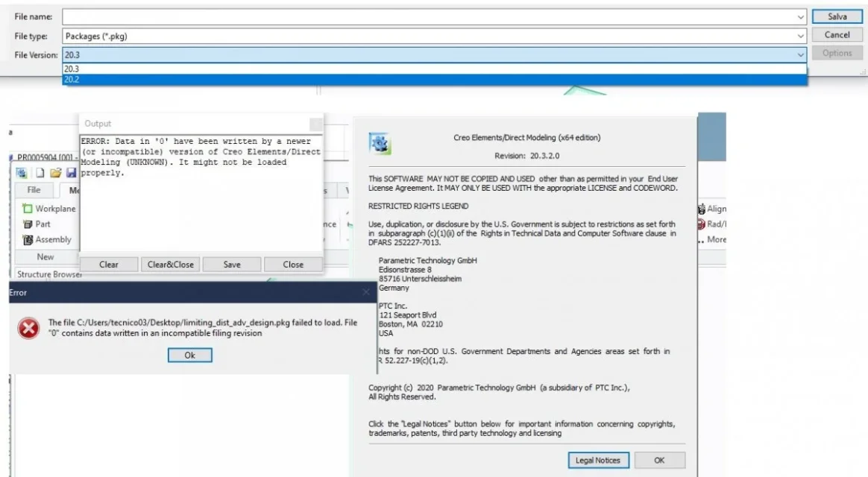Create a new Assembly
Screen dimensions: 868x477
click(x=47, y=239)
